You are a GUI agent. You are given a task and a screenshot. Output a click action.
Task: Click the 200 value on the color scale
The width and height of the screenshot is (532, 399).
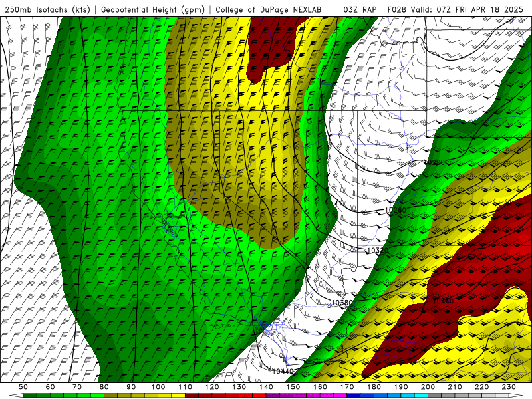pyautogui.click(x=428, y=387)
